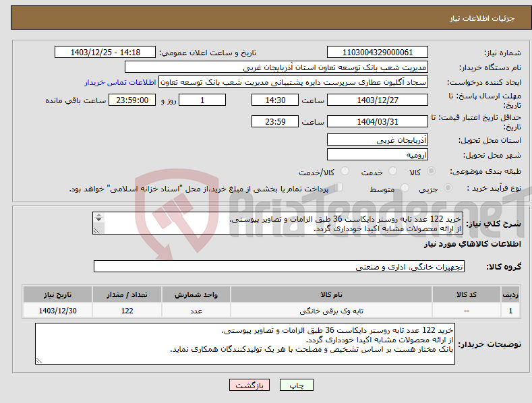Image resolution: width=532 pixels, height=403 pixels.
Task: Select the متوسط purchase type radio
Action: 405,187
